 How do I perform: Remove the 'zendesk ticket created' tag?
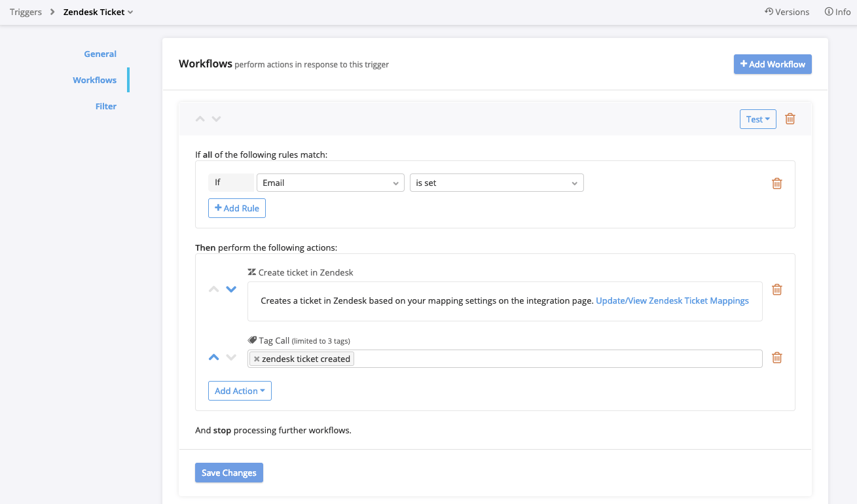256,358
